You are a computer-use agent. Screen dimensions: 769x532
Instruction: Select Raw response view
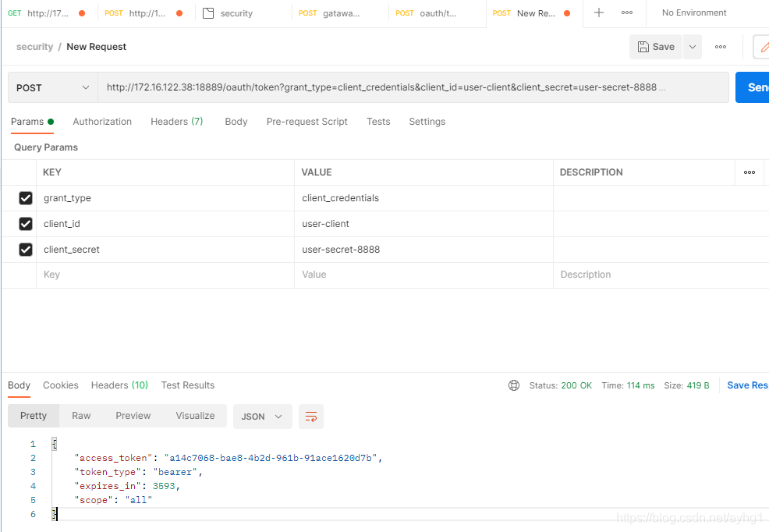(x=81, y=416)
